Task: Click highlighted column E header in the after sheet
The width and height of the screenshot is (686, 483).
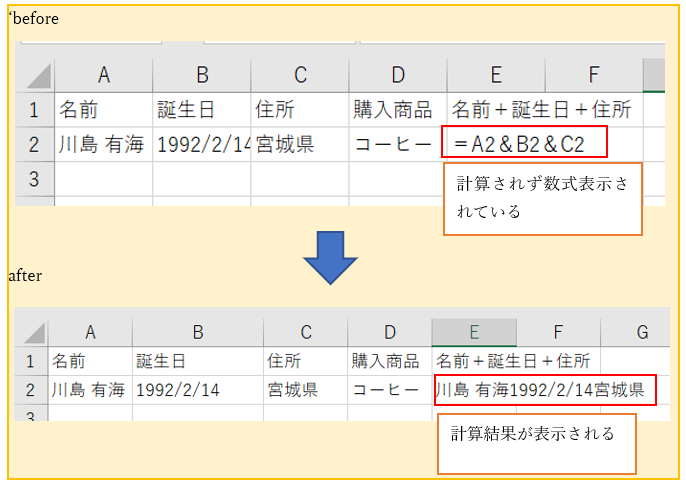Action: coord(474,333)
